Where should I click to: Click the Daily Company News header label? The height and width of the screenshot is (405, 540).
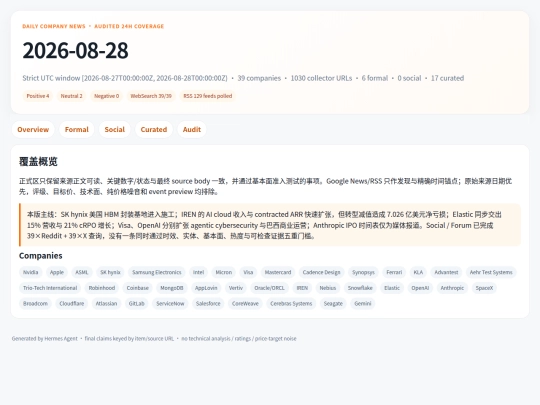click(54, 26)
